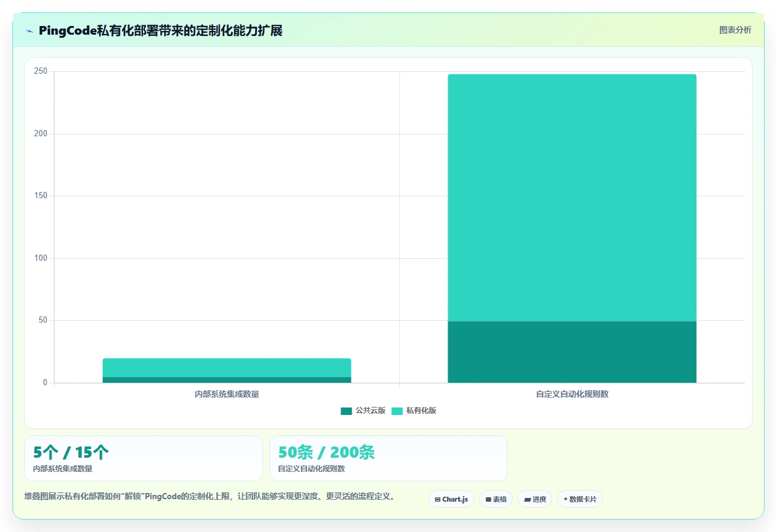Viewport: 777px width, 532px height.
Task: Click the lightning icon before the title
Action: 29,31
